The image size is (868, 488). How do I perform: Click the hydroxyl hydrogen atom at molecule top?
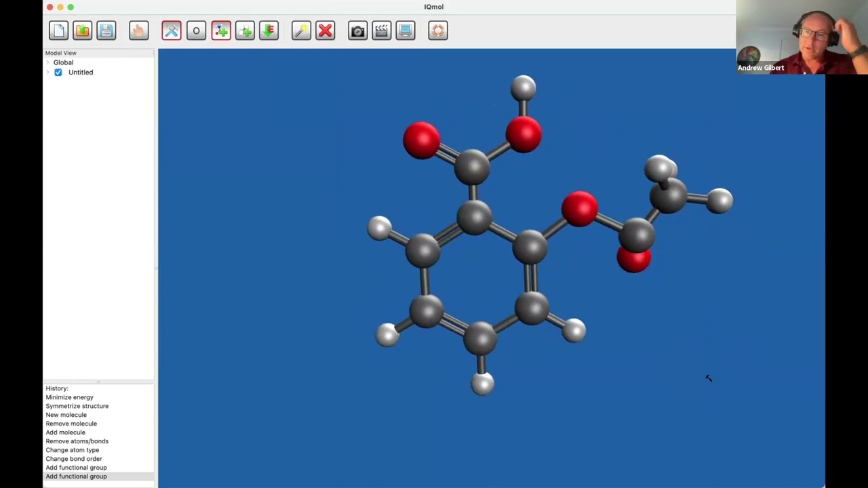point(523,87)
